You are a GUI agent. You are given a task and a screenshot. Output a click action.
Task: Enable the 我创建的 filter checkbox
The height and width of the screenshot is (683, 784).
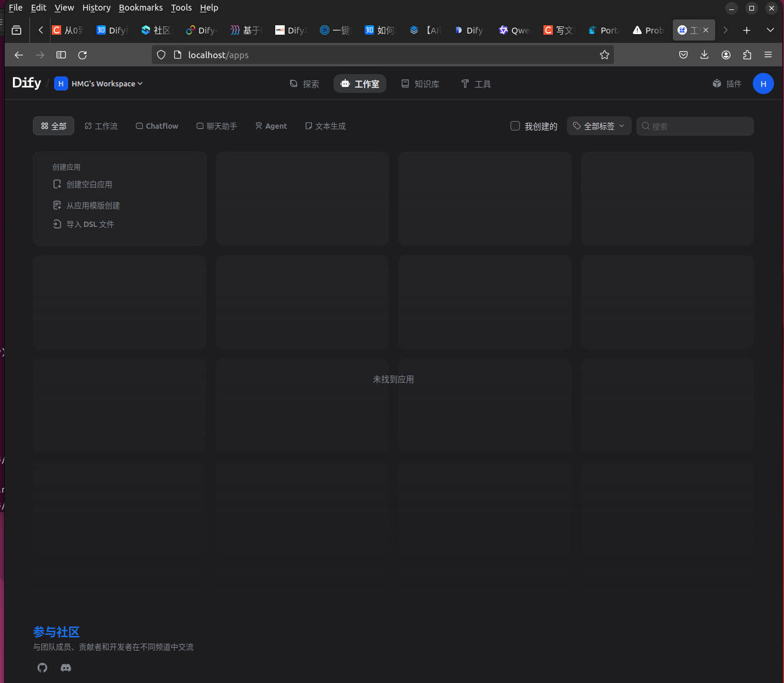[x=515, y=125]
